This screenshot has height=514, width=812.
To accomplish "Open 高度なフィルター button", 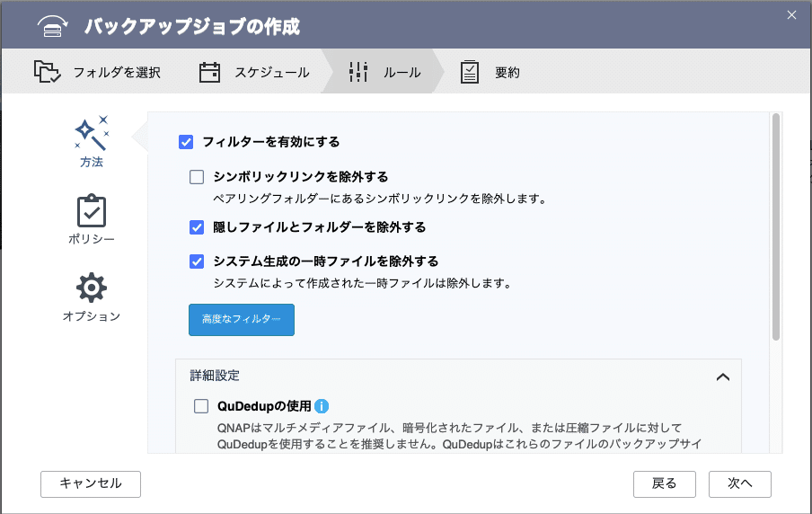I will [x=242, y=320].
